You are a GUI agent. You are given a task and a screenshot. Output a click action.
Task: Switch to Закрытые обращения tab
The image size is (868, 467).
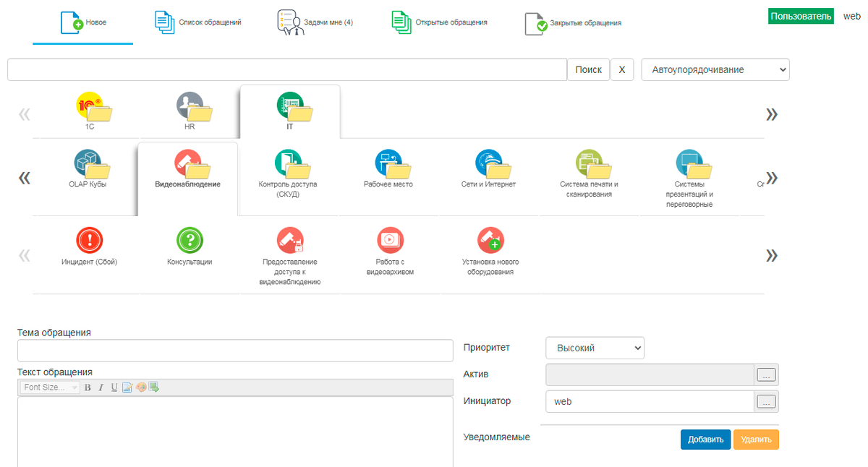click(x=573, y=23)
